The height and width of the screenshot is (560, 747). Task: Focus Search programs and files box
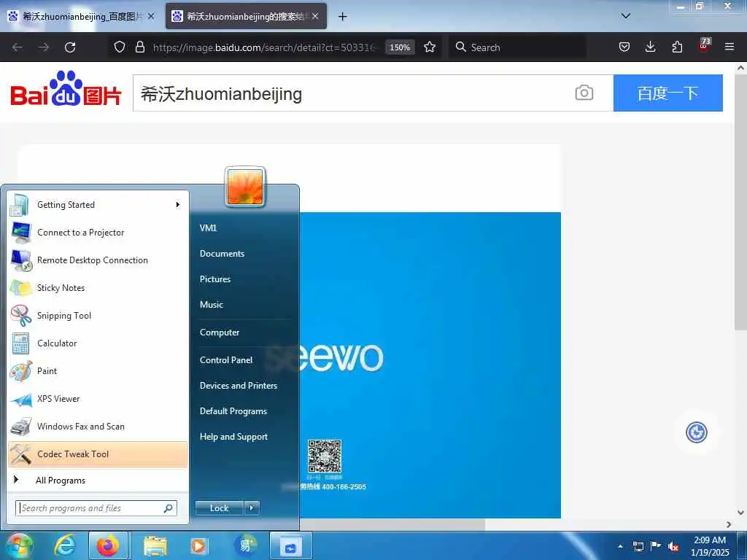[96, 508]
